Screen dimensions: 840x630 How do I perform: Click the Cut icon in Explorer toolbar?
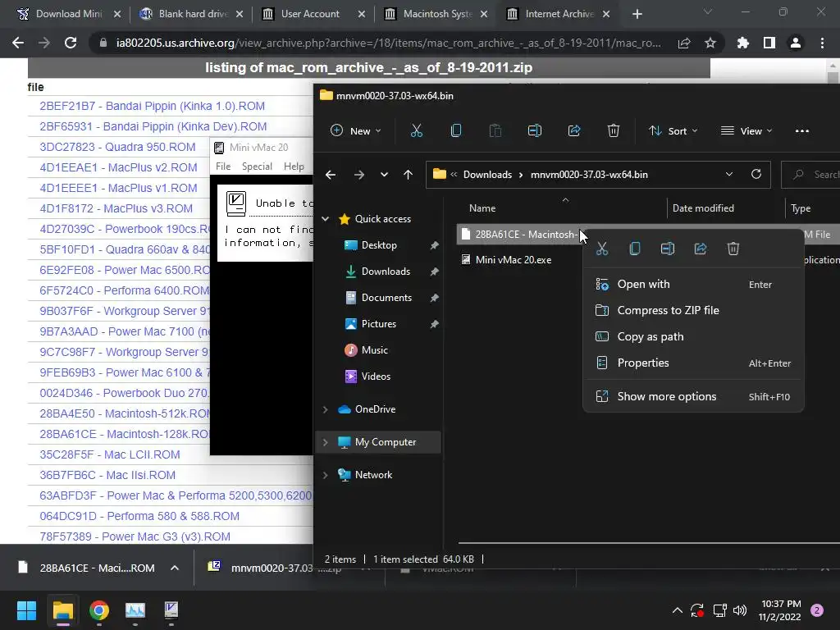(416, 130)
